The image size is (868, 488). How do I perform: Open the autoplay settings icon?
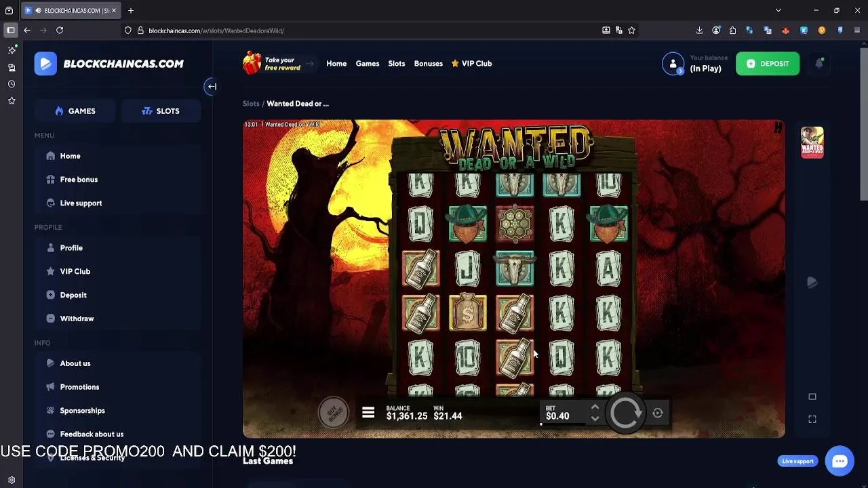(658, 413)
